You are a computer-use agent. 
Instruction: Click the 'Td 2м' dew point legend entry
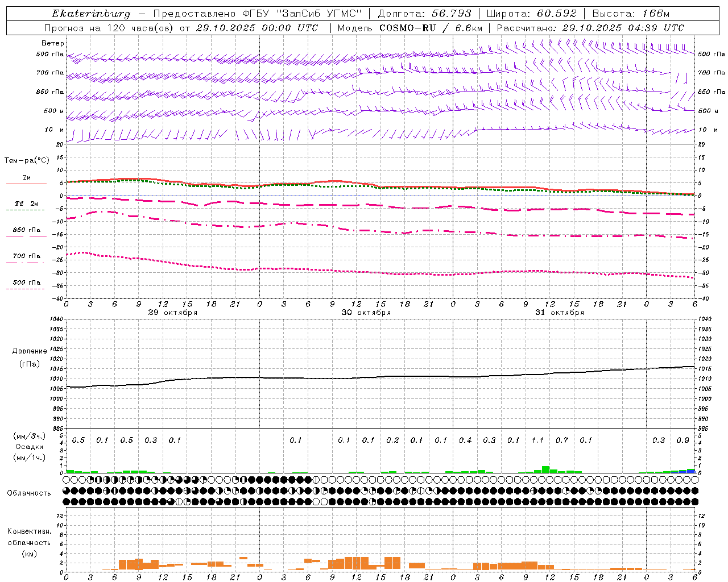26,203
